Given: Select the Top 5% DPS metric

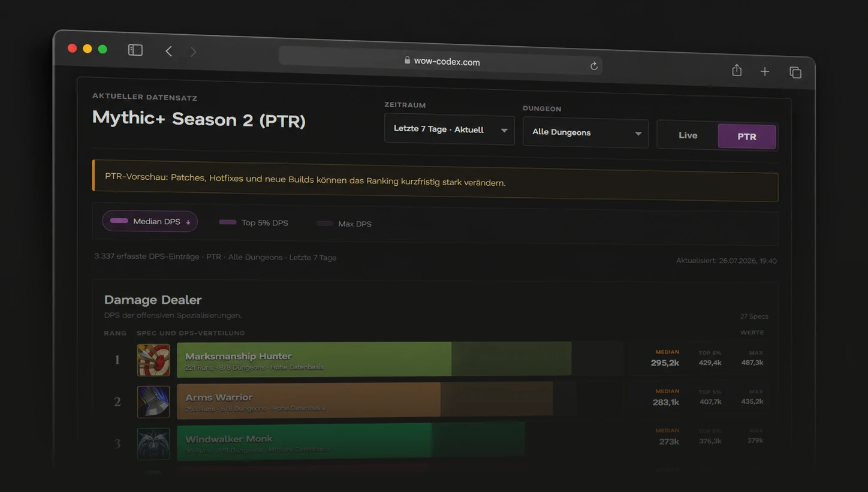Looking at the screenshot, I should pos(254,222).
